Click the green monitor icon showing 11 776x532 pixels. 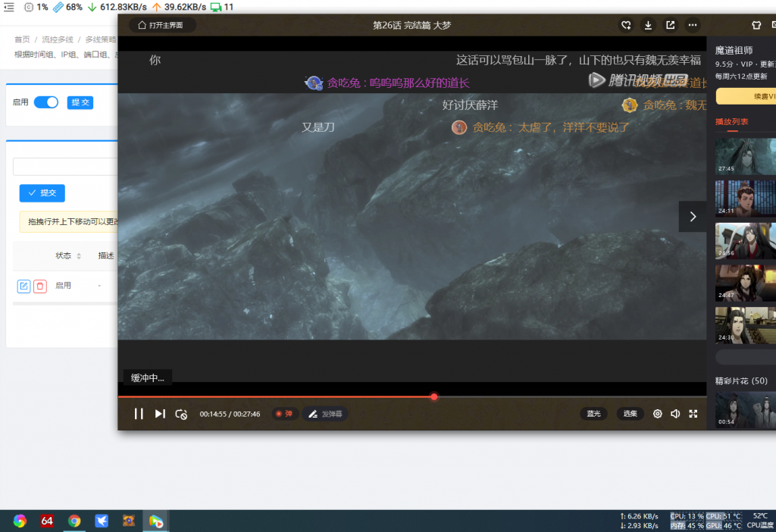click(x=216, y=7)
